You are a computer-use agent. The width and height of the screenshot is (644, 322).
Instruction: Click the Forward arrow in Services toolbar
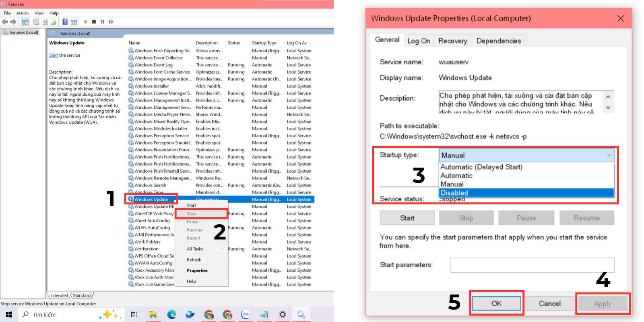click(x=13, y=22)
